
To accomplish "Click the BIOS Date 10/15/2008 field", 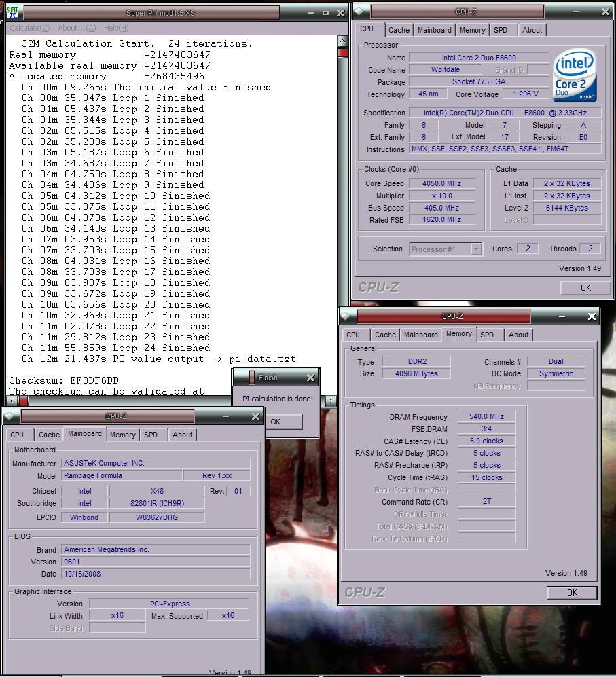I will tap(156, 574).
